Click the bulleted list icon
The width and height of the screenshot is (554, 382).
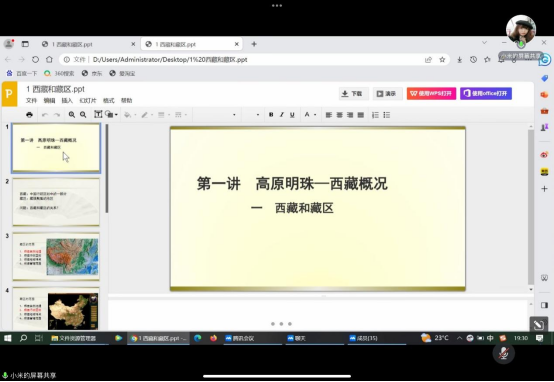click(387, 115)
